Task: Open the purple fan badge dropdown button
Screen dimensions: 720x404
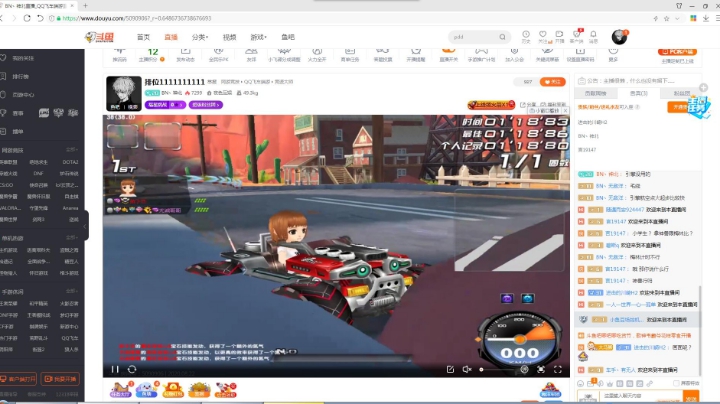Action: (165, 105)
